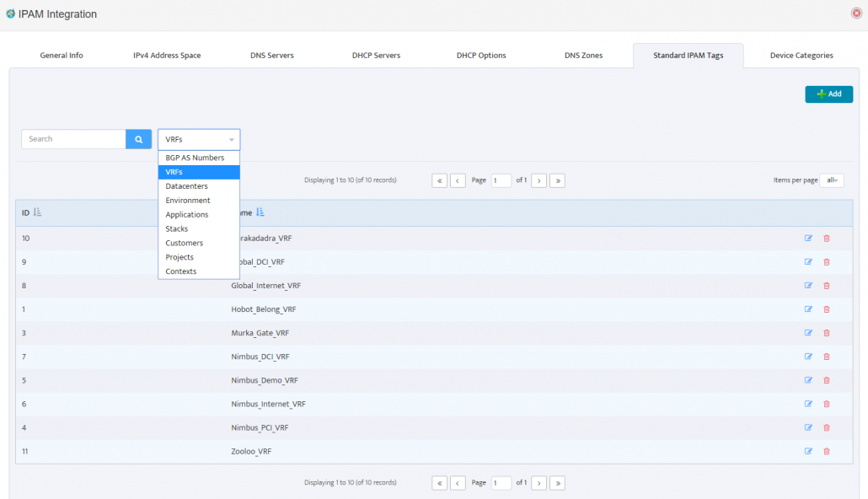Image resolution: width=868 pixels, height=499 pixels.
Task: Select BGP AS Numbers from the open list
Action: click(193, 157)
